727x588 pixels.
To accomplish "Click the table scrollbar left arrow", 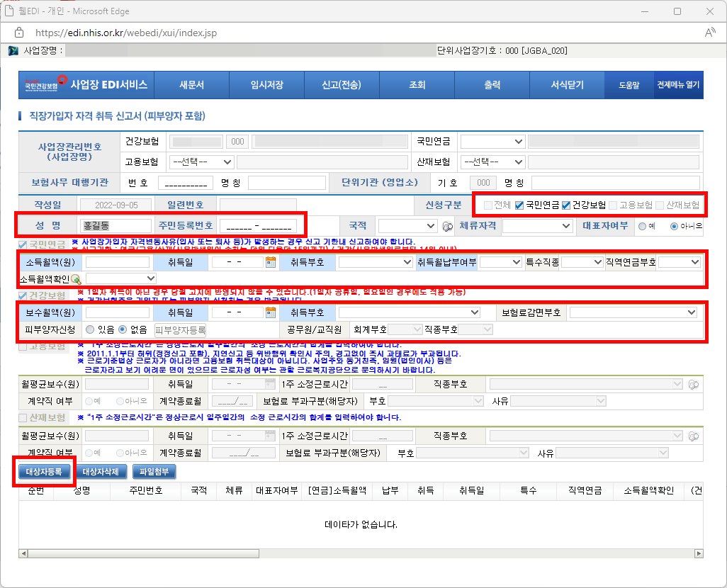I will tap(23, 553).
